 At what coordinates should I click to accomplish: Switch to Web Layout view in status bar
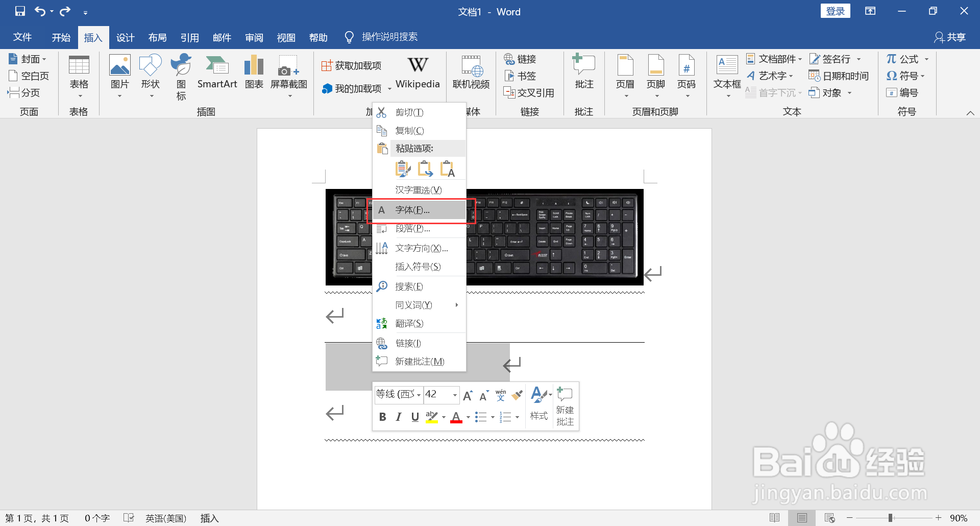(x=829, y=518)
